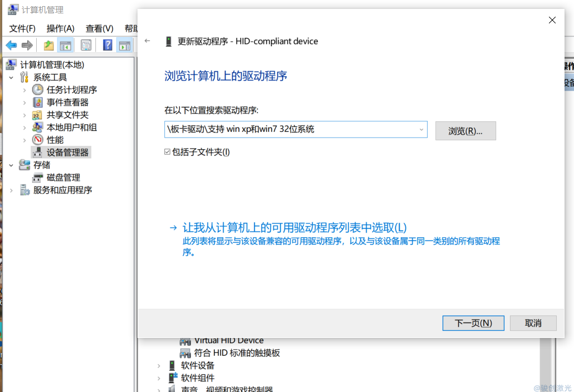
Task: Click the Up one level folder icon
Action: (x=48, y=46)
